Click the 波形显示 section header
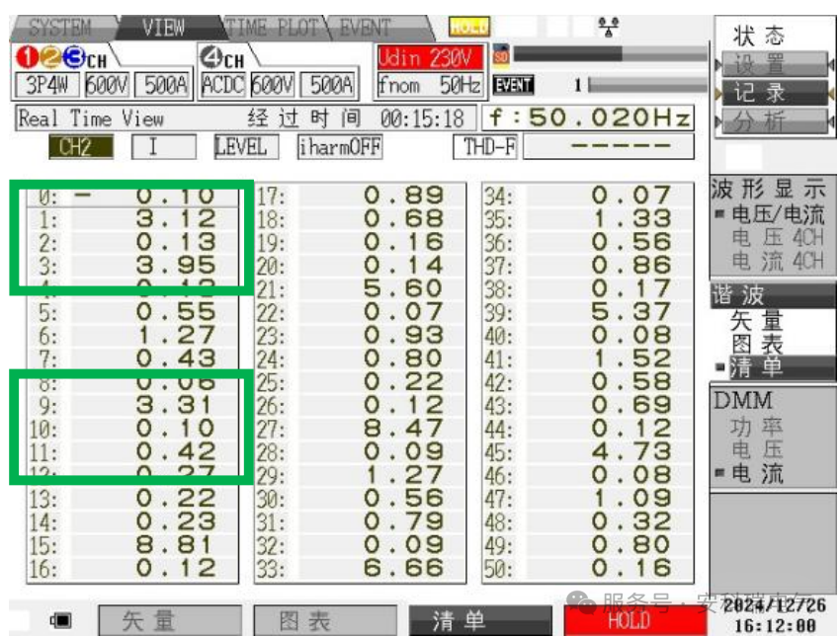The image size is (840, 637). coord(769,189)
